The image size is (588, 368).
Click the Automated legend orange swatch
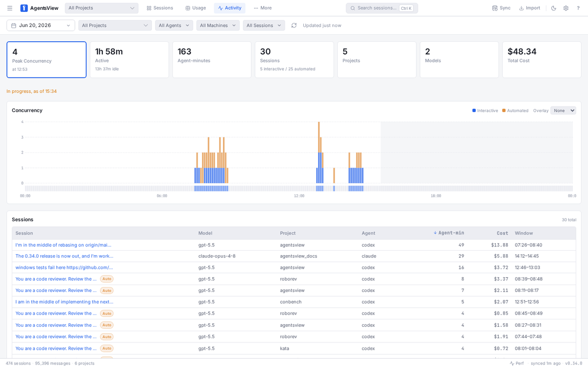[504, 110]
